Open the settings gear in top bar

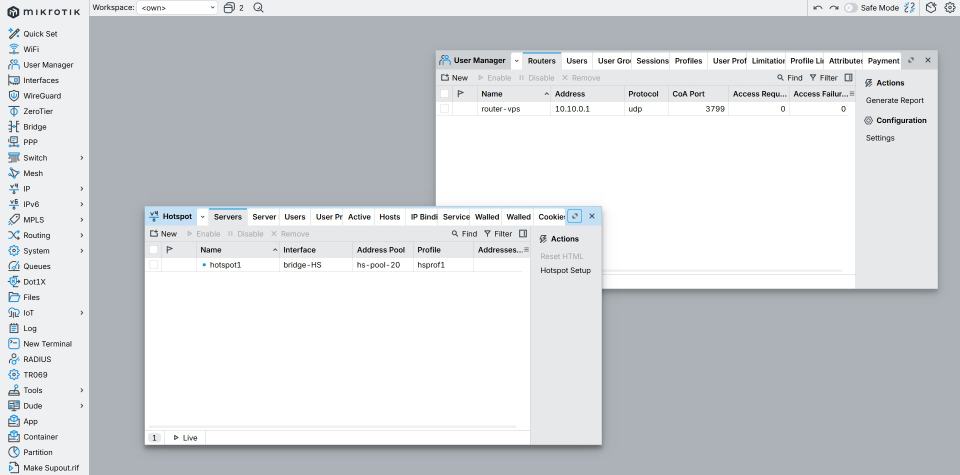(950, 8)
